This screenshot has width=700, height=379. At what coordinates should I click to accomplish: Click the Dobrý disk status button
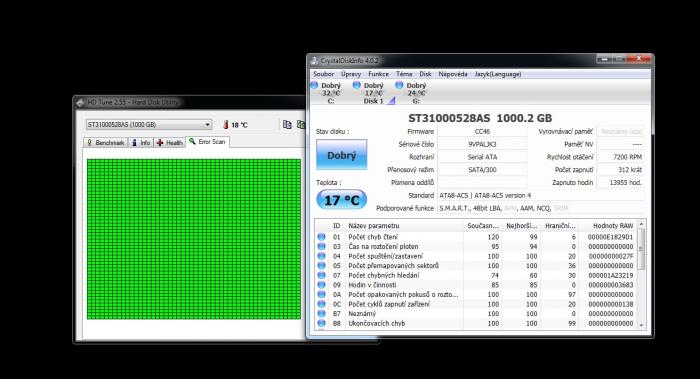click(342, 155)
